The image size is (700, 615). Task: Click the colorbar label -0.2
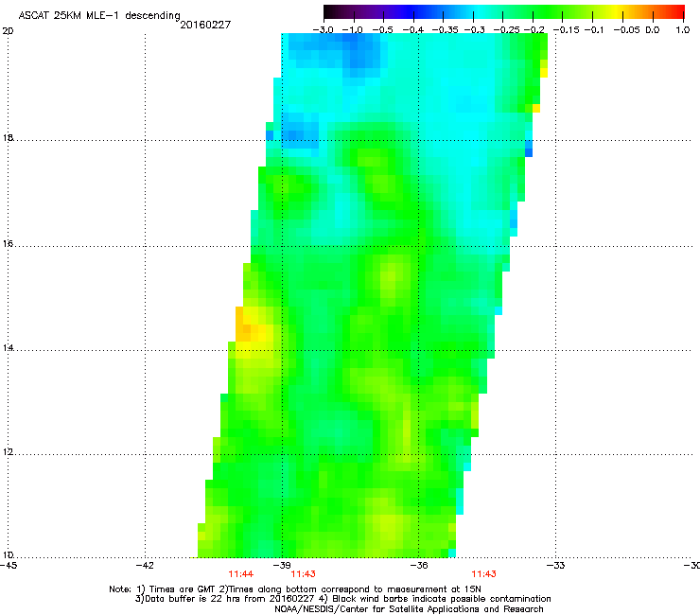tap(534, 30)
